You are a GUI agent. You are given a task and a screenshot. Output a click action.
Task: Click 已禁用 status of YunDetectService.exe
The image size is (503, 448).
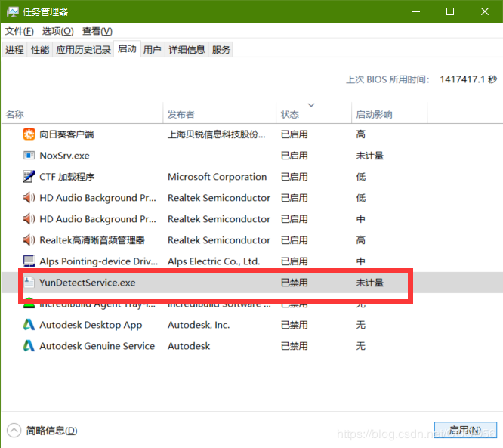(294, 283)
